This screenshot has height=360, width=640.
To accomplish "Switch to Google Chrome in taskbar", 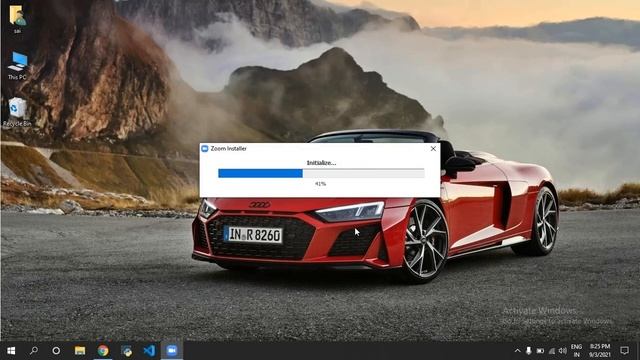I will click(x=103, y=351).
